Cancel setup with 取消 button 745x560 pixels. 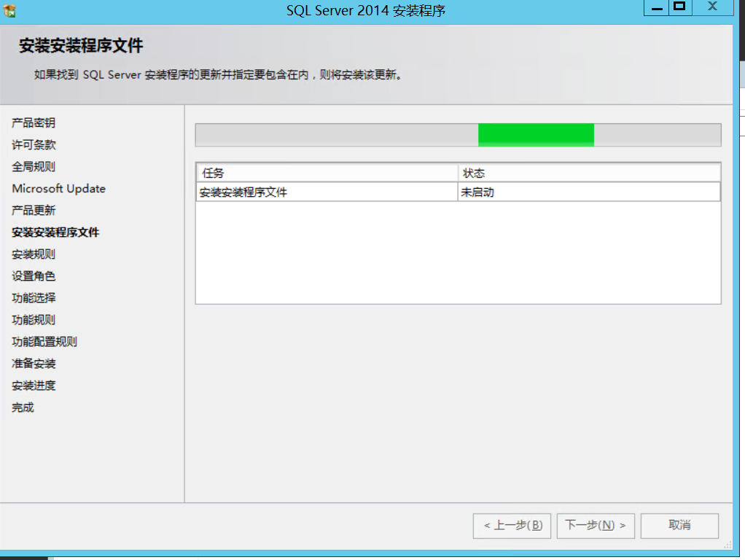[679, 525]
